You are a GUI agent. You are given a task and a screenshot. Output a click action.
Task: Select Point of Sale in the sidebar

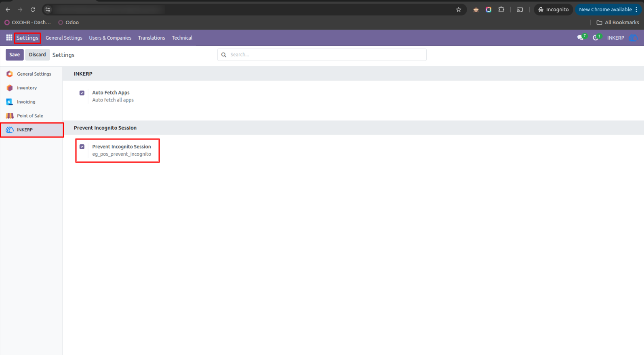(32, 116)
